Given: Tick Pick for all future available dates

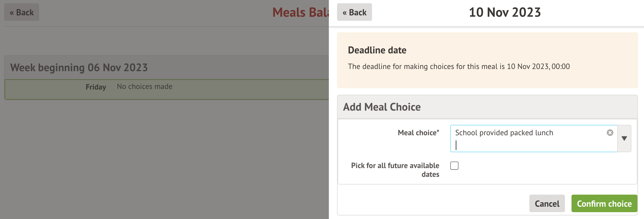Looking at the screenshot, I should 454,166.
